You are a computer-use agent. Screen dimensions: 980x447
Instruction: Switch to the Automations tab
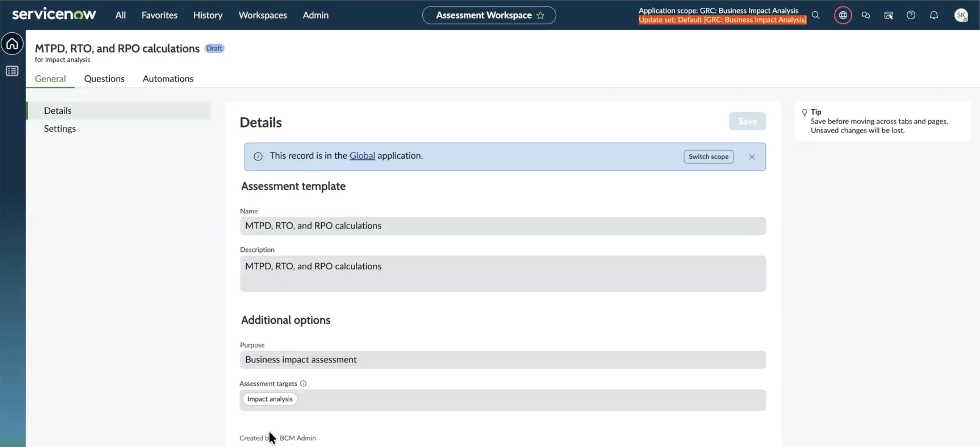coord(168,79)
